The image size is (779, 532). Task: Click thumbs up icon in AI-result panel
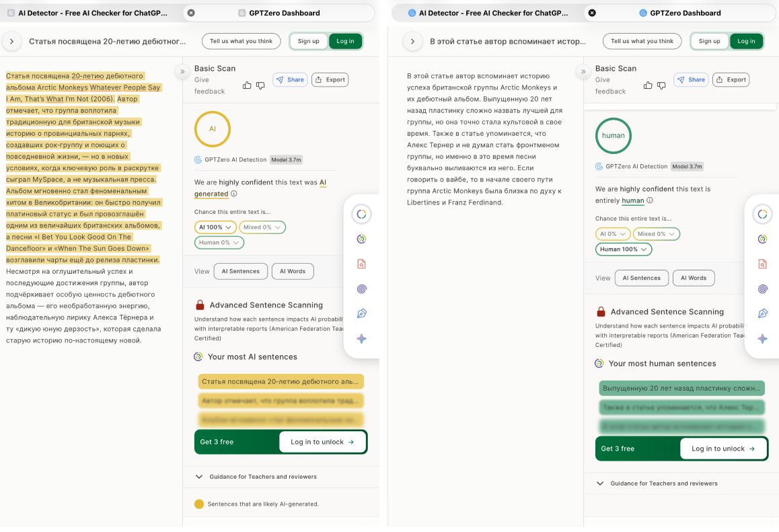click(247, 85)
